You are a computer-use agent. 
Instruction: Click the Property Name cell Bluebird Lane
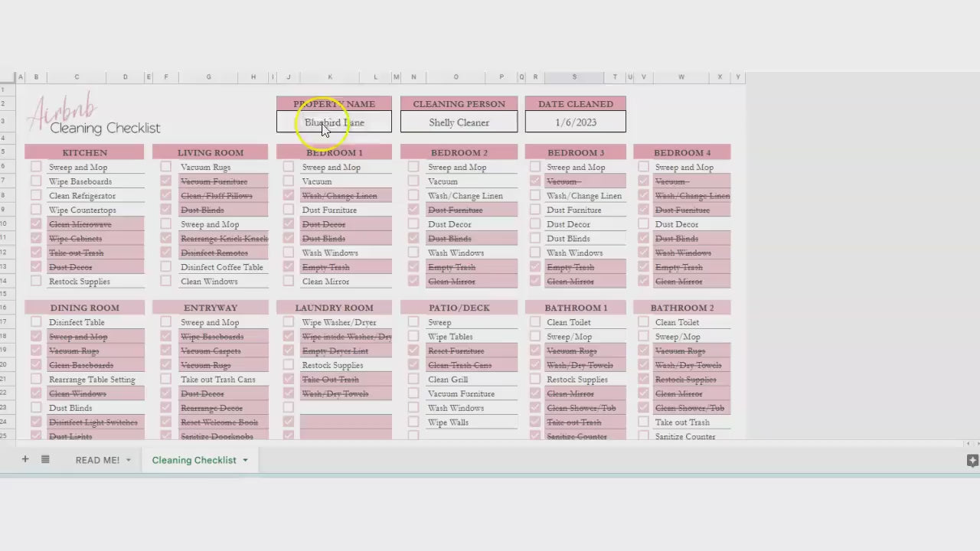coord(334,122)
